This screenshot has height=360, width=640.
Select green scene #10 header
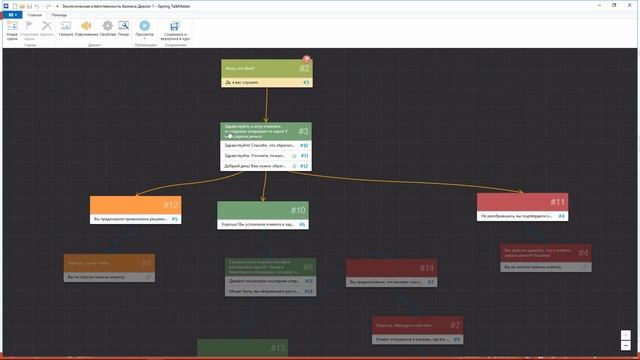click(263, 210)
